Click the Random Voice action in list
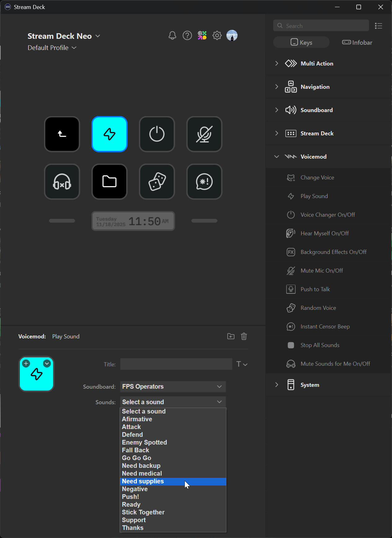Screen dimensions: 392x538 (x=329, y=308)
